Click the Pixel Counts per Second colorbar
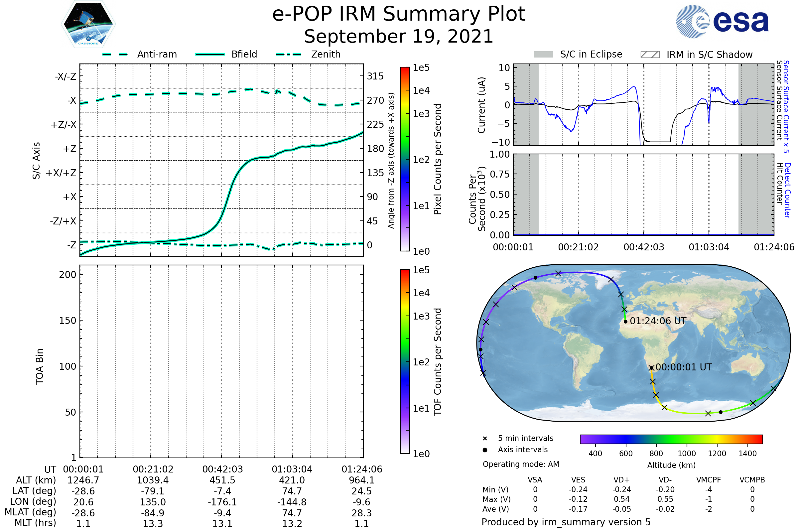 405,159
